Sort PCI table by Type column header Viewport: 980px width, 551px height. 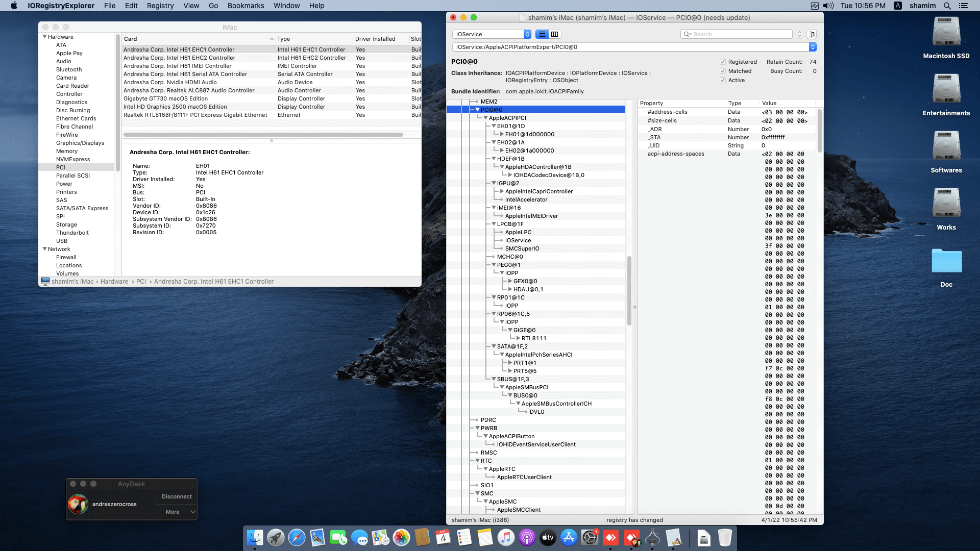(314, 39)
